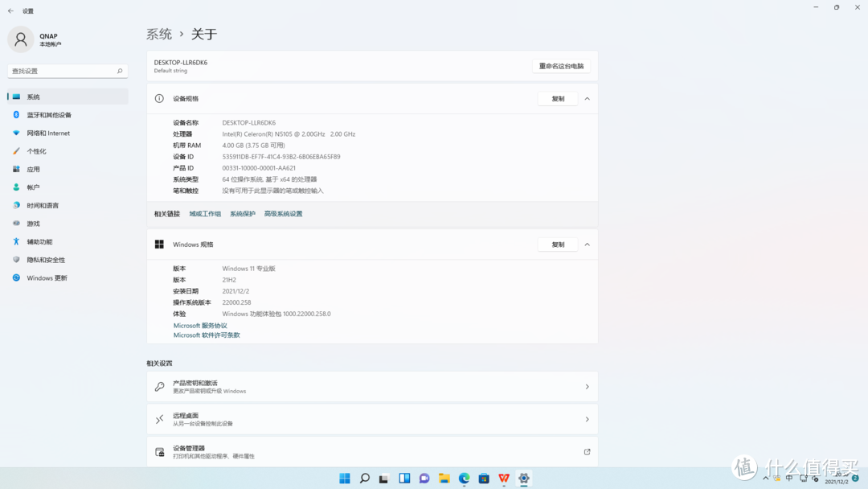This screenshot has height=489, width=868.
Task: Open Teams Chat from the taskbar
Action: coord(424,478)
